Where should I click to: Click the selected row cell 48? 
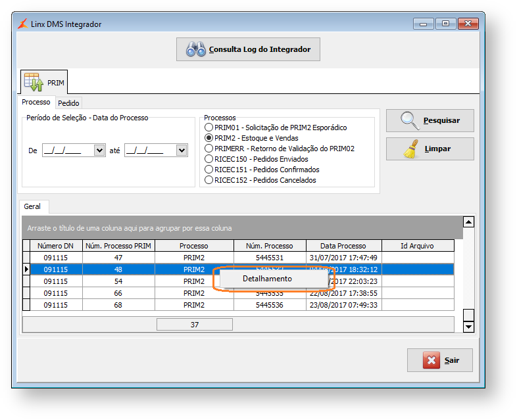click(x=118, y=269)
